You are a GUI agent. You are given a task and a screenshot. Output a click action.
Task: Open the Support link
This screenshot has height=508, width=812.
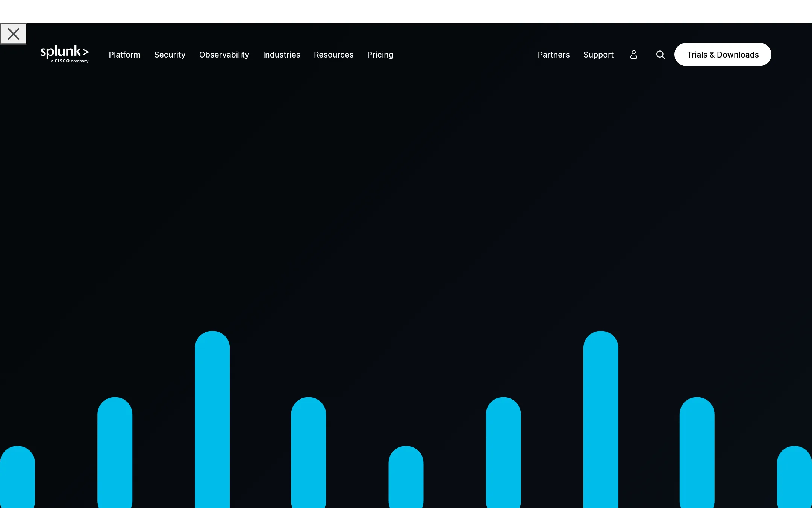[598, 55]
